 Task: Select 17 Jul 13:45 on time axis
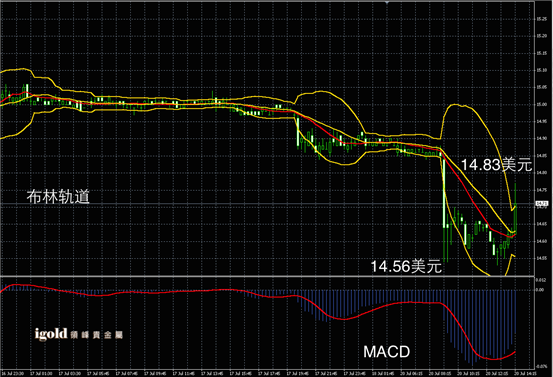click(x=212, y=373)
